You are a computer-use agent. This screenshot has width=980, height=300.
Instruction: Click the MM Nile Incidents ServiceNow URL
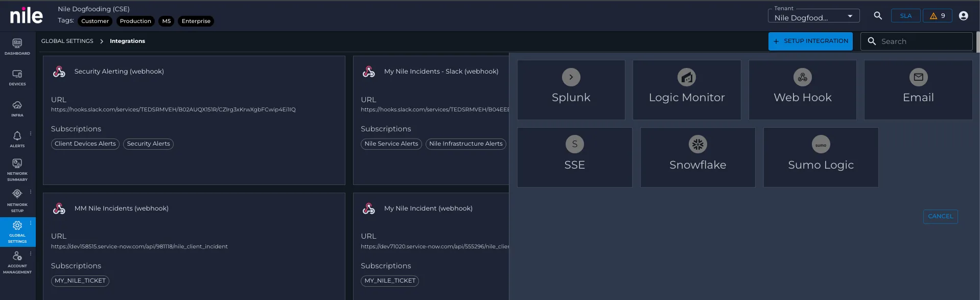click(x=139, y=247)
